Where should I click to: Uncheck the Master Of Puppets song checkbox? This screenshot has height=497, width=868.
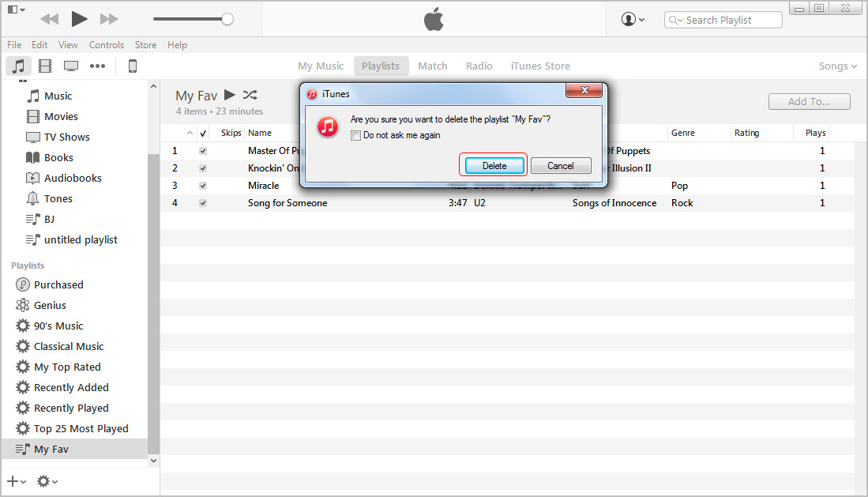pos(203,151)
